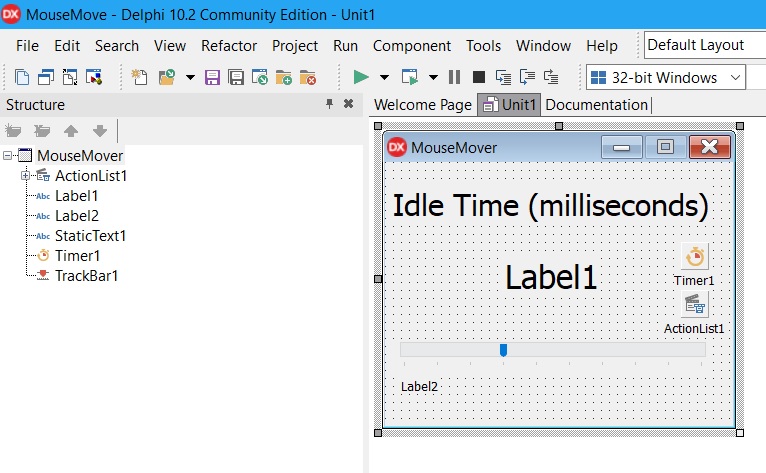
Task: Select Timer1 in Structure tree
Action: [77, 256]
